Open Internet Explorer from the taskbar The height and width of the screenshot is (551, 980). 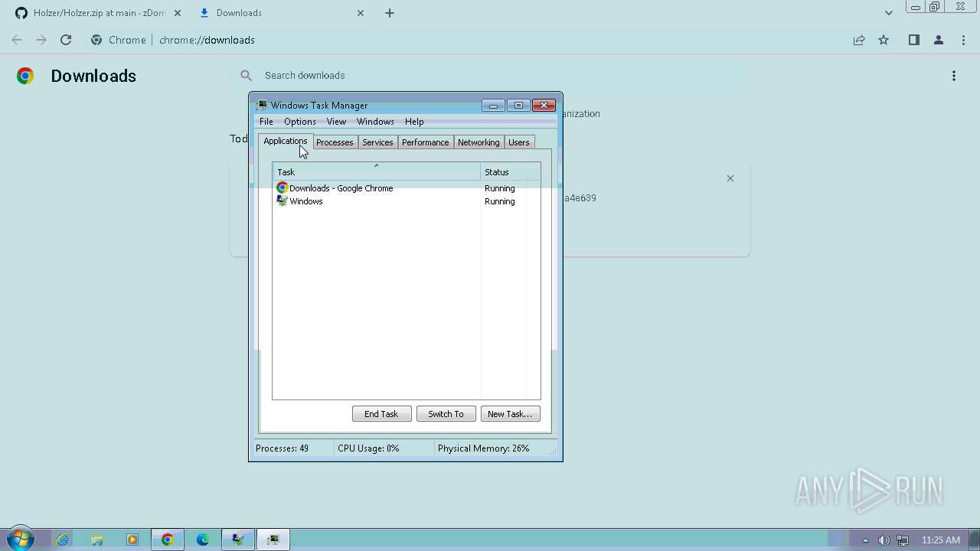pyautogui.click(x=62, y=540)
